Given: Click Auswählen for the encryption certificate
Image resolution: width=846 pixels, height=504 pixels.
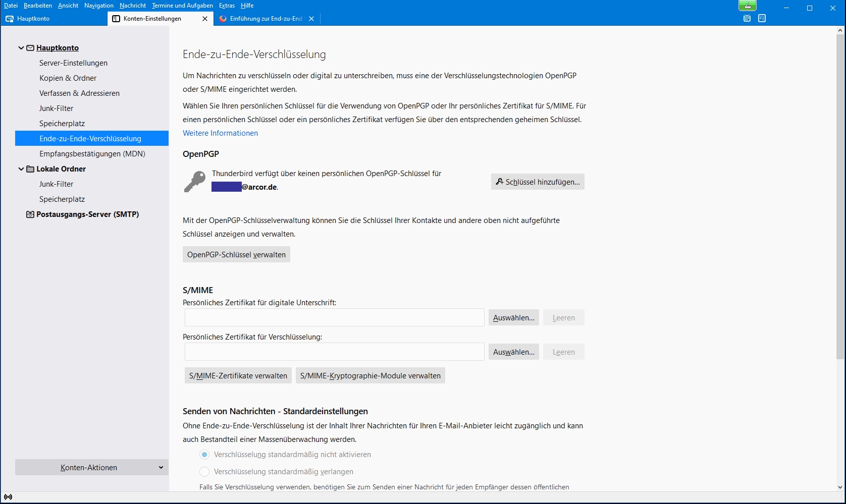Looking at the screenshot, I should point(514,352).
